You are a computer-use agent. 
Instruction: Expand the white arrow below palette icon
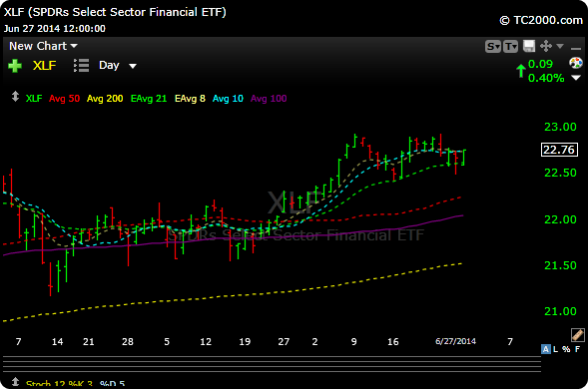point(576,78)
